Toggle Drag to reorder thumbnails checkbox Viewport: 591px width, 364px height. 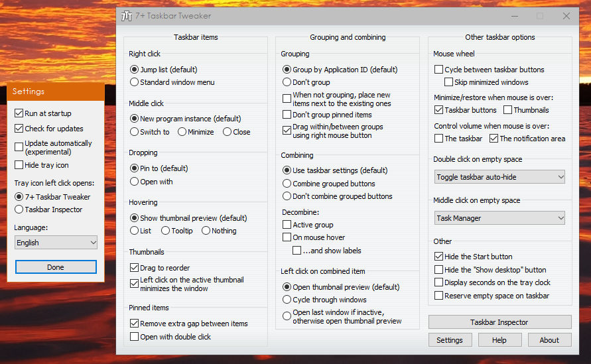tap(160, 268)
